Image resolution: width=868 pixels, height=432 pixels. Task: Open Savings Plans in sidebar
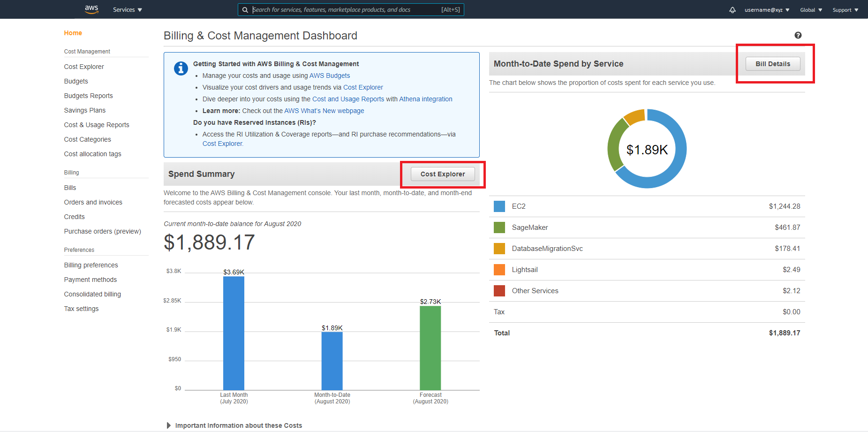tap(85, 110)
